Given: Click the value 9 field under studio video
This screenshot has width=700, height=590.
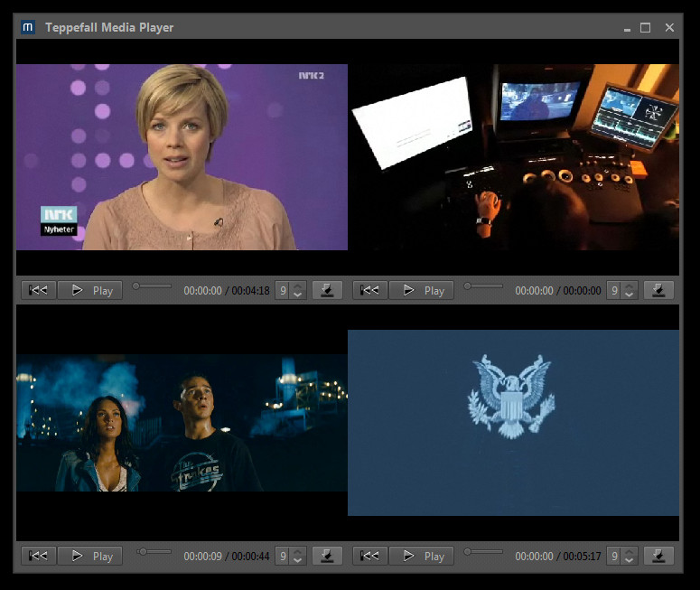Looking at the screenshot, I should [614, 290].
